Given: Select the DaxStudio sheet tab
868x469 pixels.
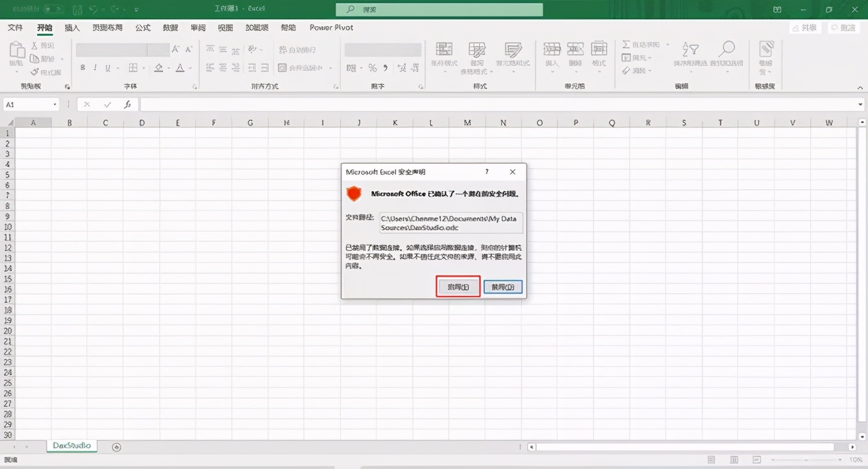Looking at the screenshot, I should click(x=71, y=446).
